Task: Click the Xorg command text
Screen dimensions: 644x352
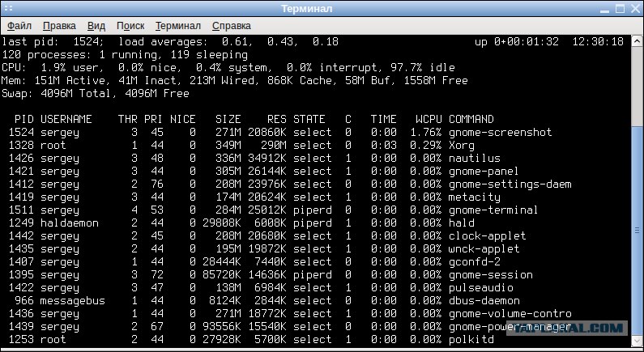Action: (x=461, y=146)
